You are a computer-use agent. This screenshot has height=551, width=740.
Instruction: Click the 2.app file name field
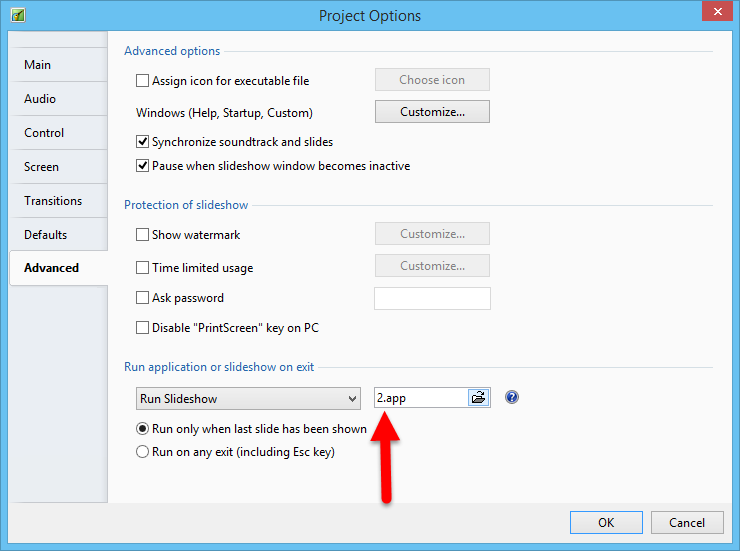click(x=420, y=398)
